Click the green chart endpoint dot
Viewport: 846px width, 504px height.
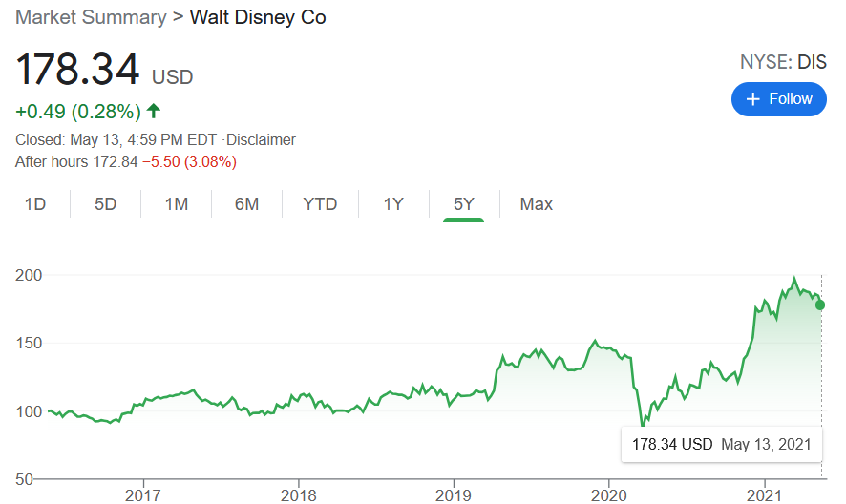coord(820,305)
